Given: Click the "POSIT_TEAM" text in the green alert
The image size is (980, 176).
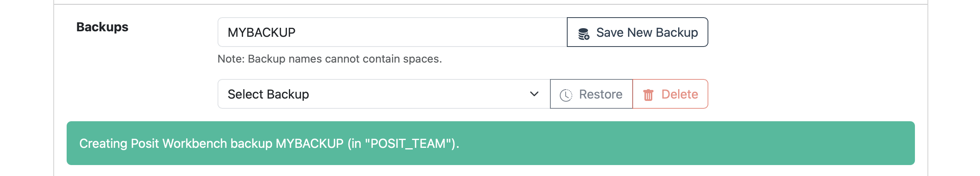Looking at the screenshot, I should (x=408, y=144).
